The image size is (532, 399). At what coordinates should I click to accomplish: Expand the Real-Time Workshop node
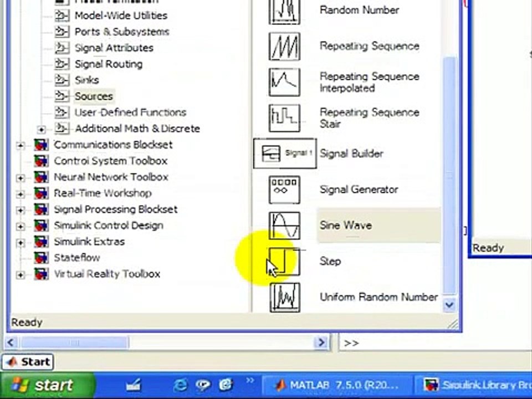tap(21, 195)
